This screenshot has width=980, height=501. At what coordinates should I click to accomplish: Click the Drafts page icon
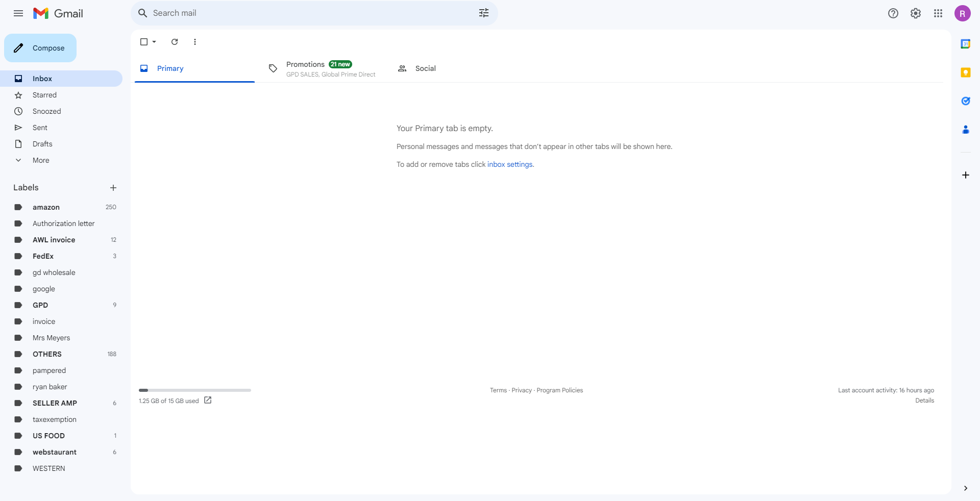pos(18,144)
